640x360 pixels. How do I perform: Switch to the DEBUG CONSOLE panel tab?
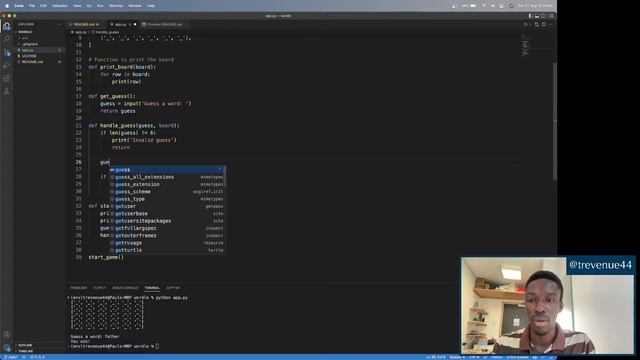click(125, 288)
